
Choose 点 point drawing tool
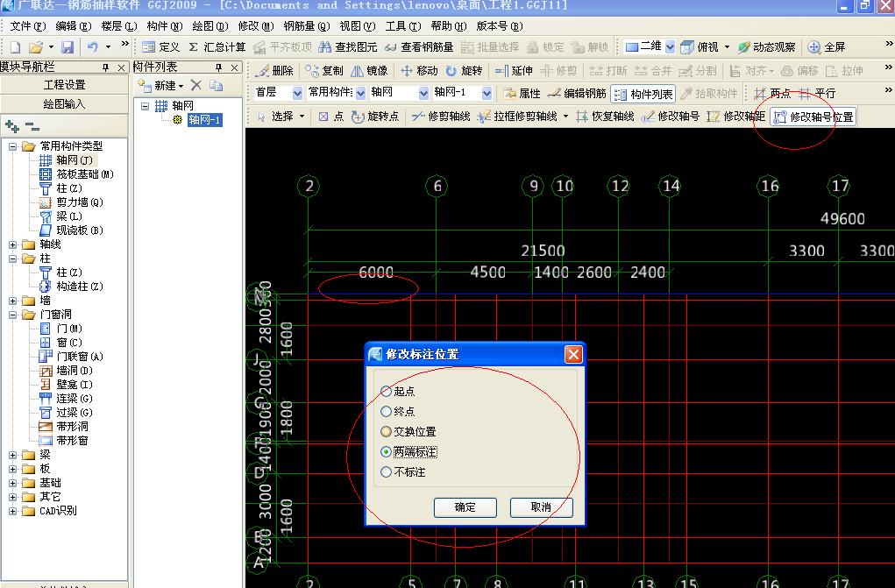pyautogui.click(x=331, y=117)
